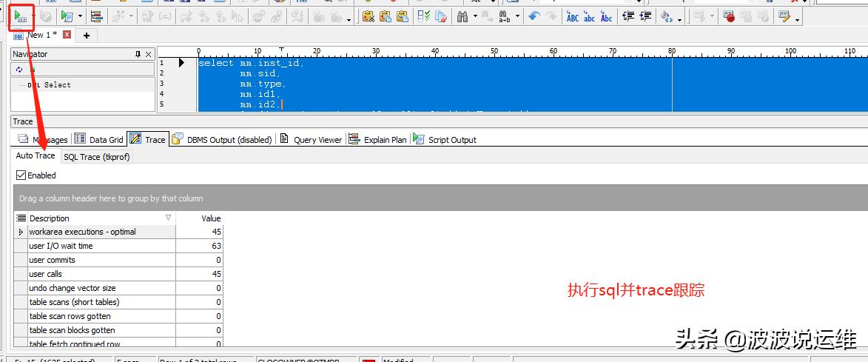Screen dimensions: 868x362
Task: Switch to SQL Trace (tkprof) sub-tab
Action: click(97, 157)
